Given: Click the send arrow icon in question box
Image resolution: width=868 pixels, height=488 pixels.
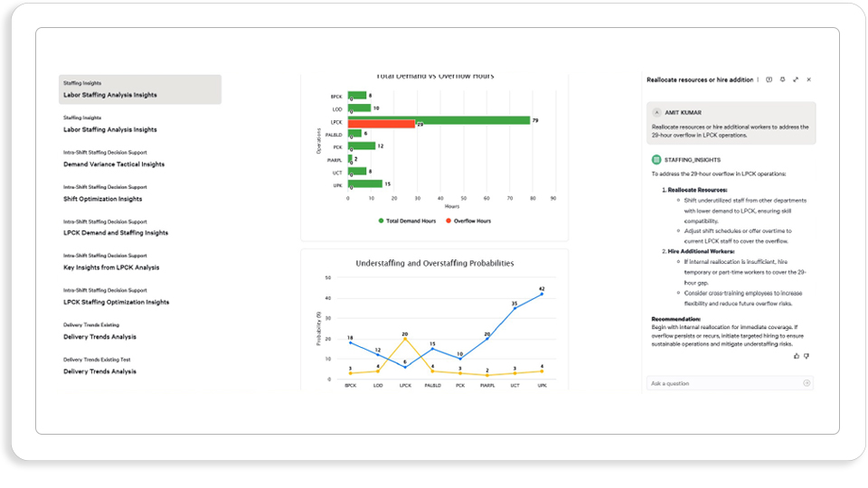Looking at the screenshot, I should click(807, 383).
